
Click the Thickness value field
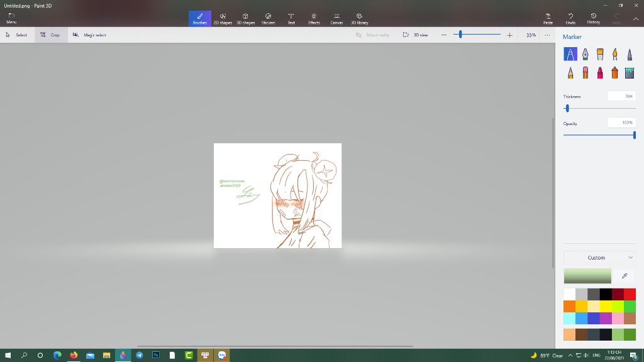click(622, 96)
